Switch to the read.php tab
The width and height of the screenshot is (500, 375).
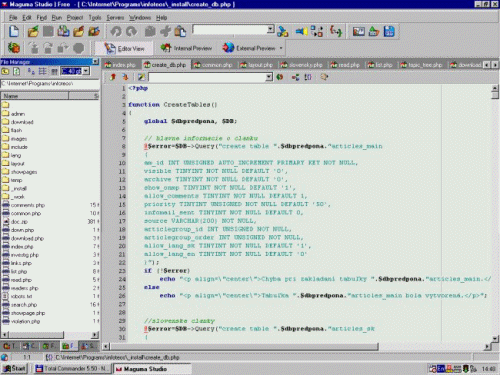click(x=345, y=65)
